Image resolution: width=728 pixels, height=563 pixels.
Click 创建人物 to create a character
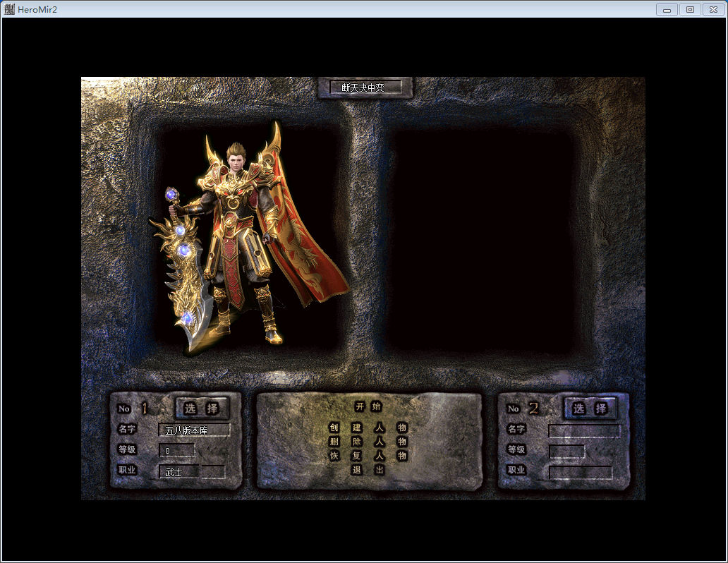pyautogui.click(x=368, y=428)
